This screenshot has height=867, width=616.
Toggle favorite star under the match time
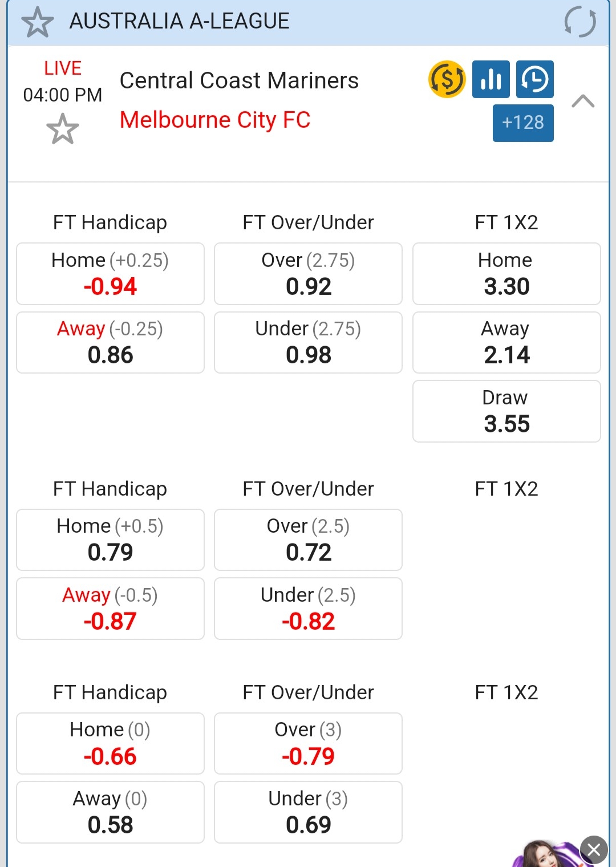pos(62,129)
